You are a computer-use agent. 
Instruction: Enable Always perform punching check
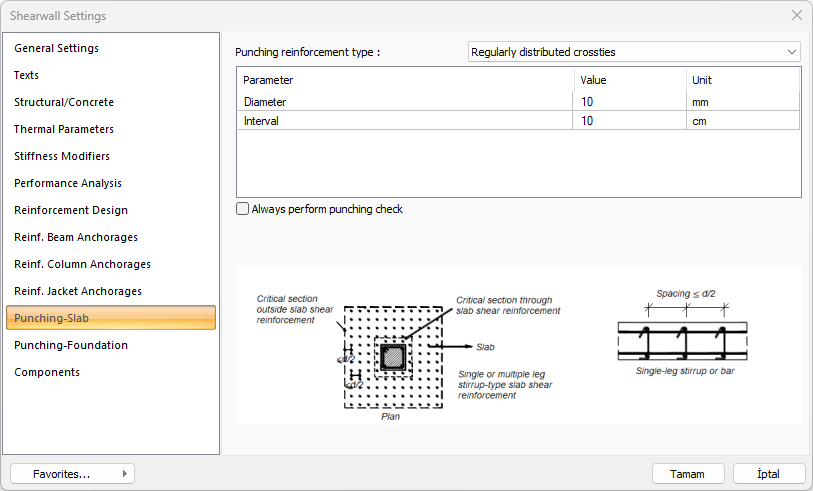click(243, 209)
